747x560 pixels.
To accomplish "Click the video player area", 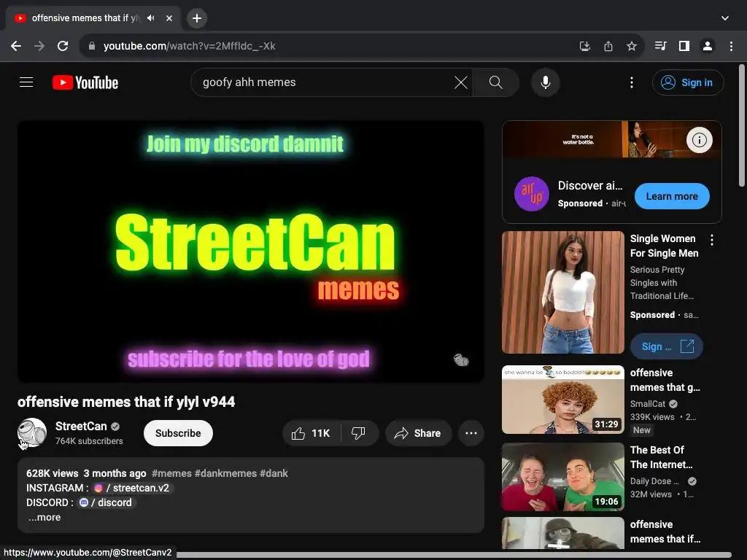I will pyautogui.click(x=251, y=252).
